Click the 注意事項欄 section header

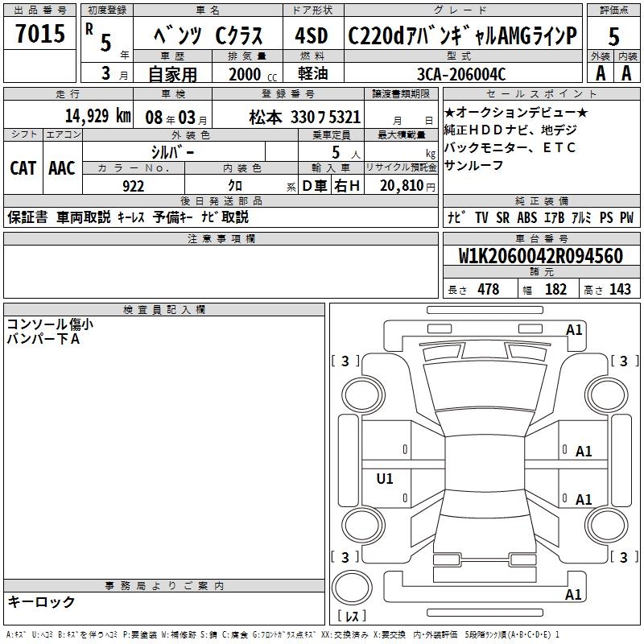click(221, 238)
